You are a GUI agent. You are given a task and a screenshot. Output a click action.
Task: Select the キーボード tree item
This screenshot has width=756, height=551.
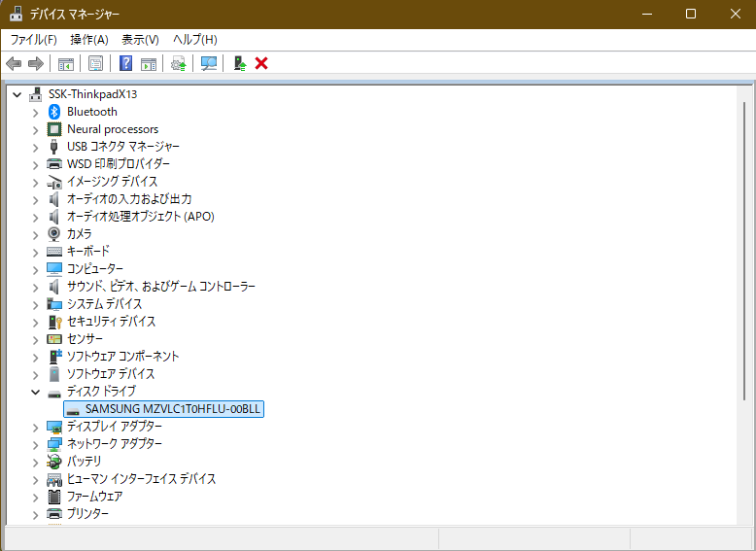(x=87, y=252)
